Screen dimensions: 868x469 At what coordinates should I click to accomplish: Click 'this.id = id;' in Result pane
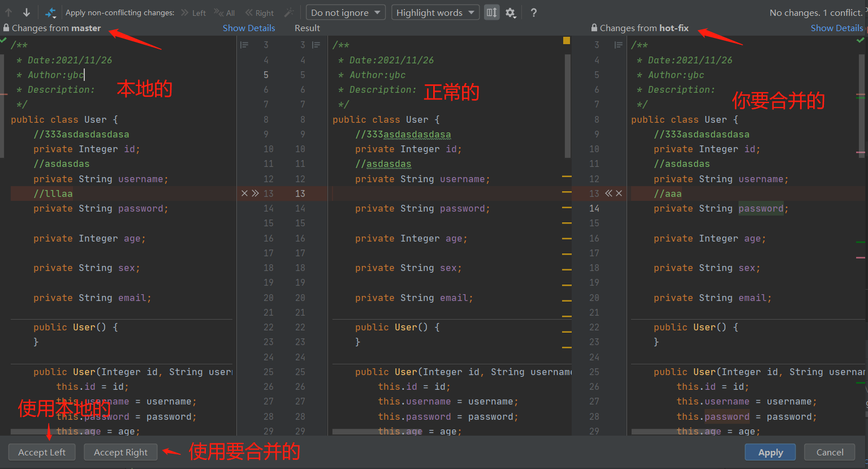click(414, 386)
